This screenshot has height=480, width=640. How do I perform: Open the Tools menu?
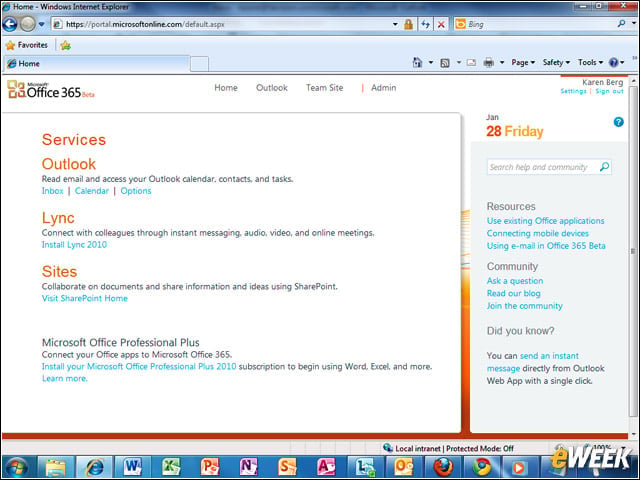coord(590,62)
